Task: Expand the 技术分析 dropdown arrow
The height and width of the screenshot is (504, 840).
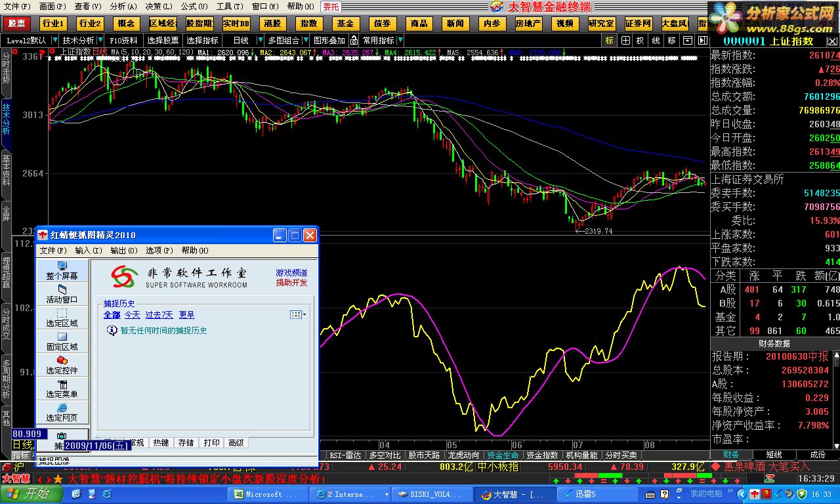Action: (100, 41)
